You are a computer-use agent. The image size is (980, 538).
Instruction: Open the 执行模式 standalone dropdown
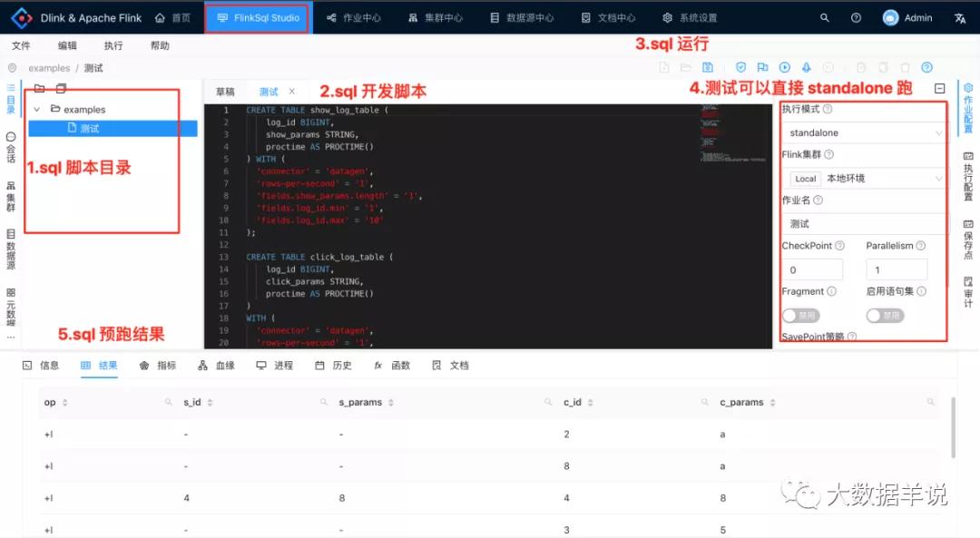pos(864,133)
